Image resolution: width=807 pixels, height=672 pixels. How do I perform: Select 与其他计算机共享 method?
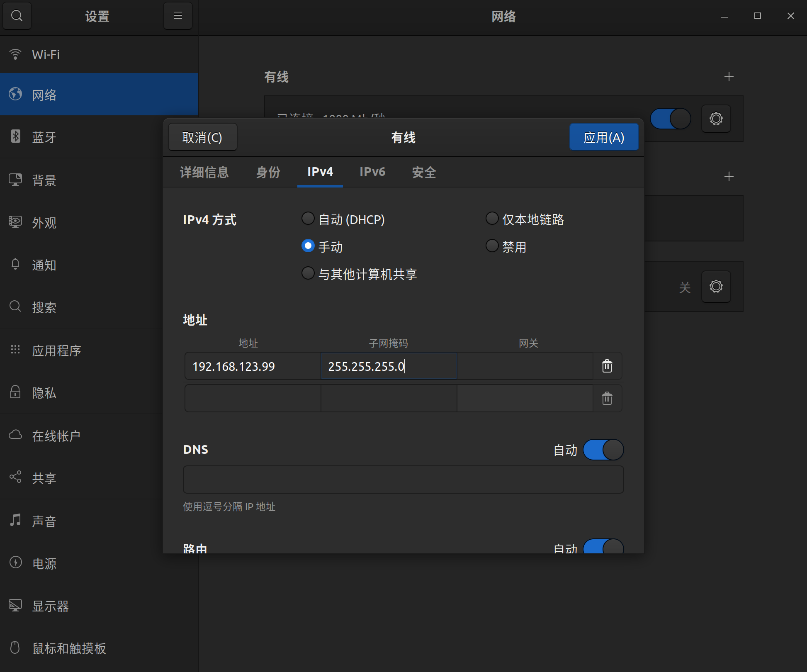point(360,274)
